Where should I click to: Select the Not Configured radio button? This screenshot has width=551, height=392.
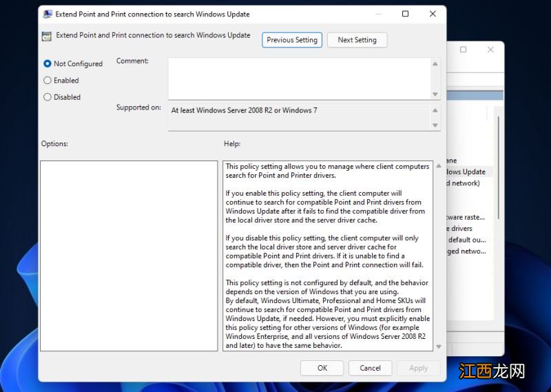(47, 63)
